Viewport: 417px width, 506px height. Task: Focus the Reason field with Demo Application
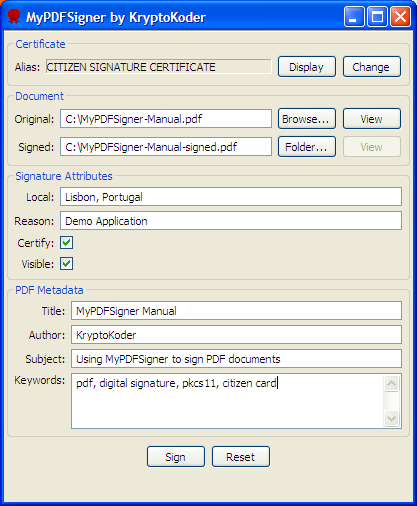click(231, 221)
